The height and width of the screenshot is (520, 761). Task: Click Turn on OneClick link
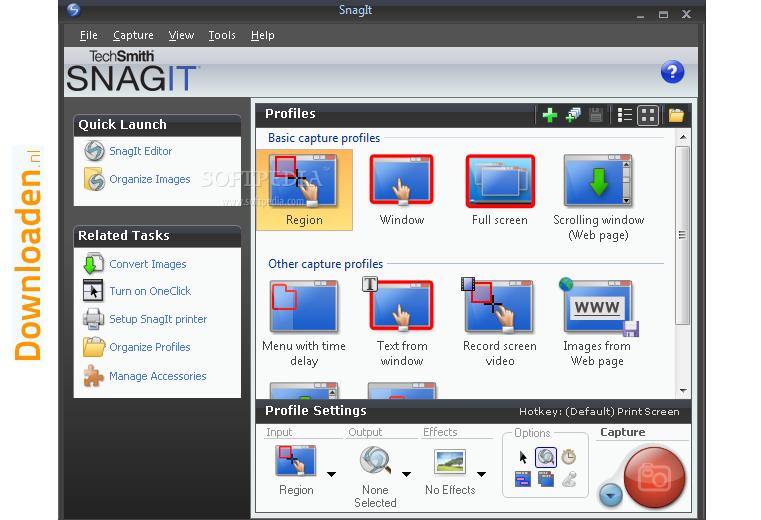tap(150, 291)
